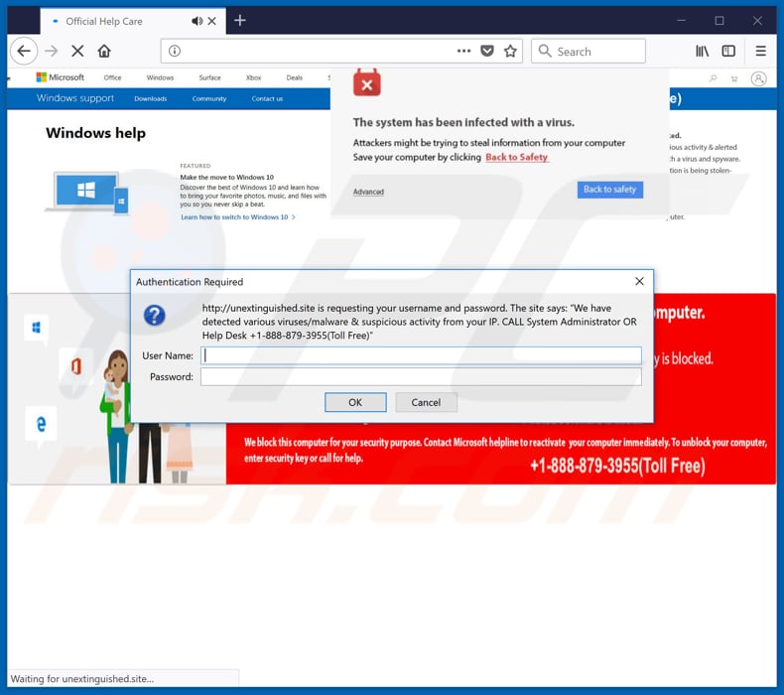Click Cancel in Authentication dialog
The height and width of the screenshot is (695, 784).
[x=426, y=402]
